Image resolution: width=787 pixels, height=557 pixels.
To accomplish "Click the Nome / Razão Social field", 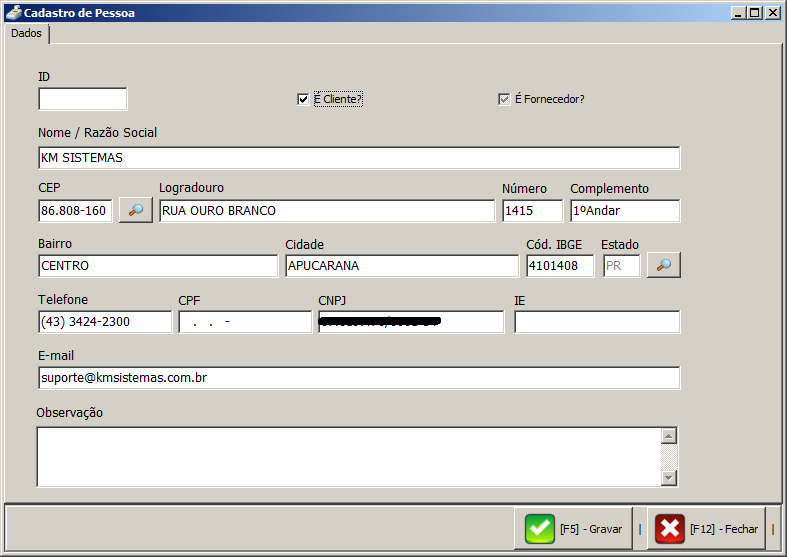I will 359,158.
